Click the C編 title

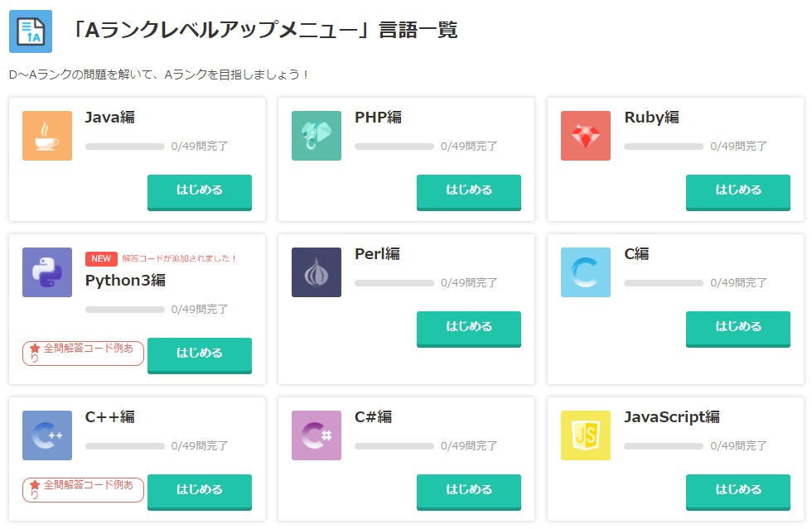[636, 254]
